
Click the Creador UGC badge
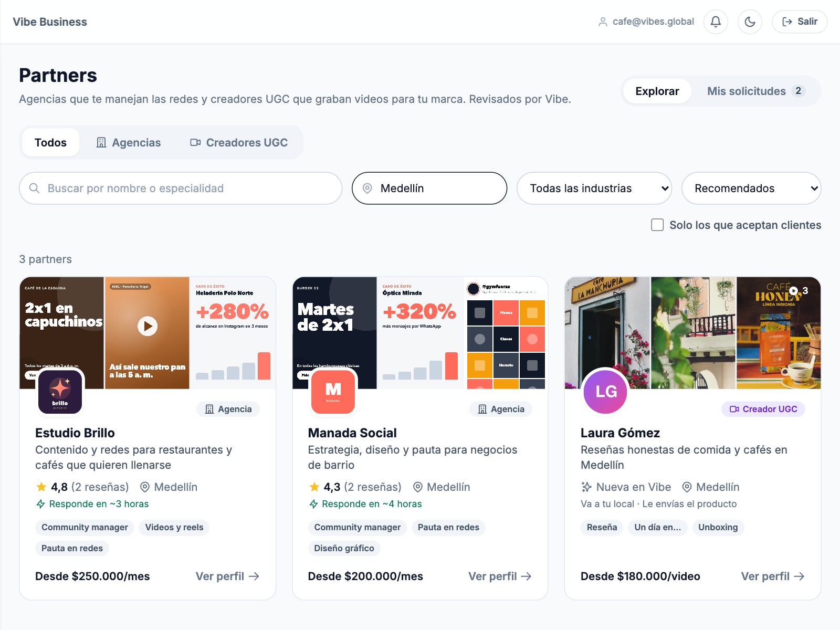pos(763,409)
